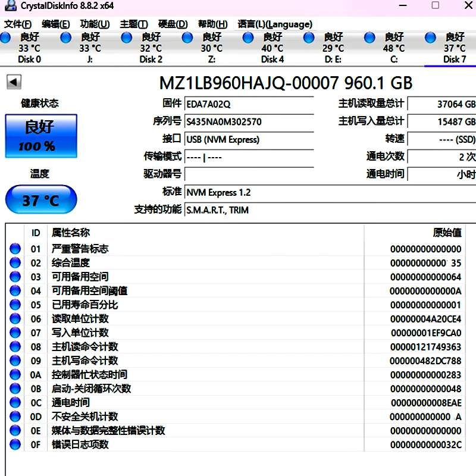The height and width of the screenshot is (476, 476).
Task: Click the 37 °C temperature button
Action: click(41, 199)
